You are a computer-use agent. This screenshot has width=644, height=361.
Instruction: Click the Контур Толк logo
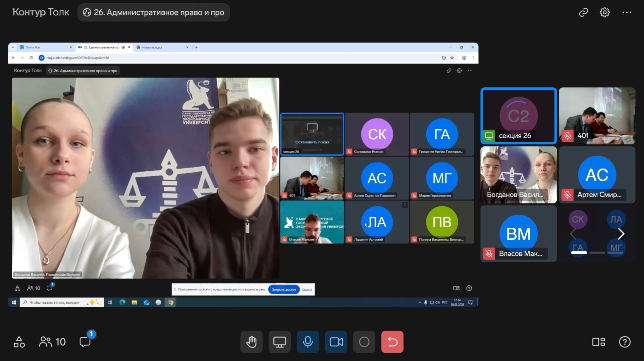tap(41, 12)
